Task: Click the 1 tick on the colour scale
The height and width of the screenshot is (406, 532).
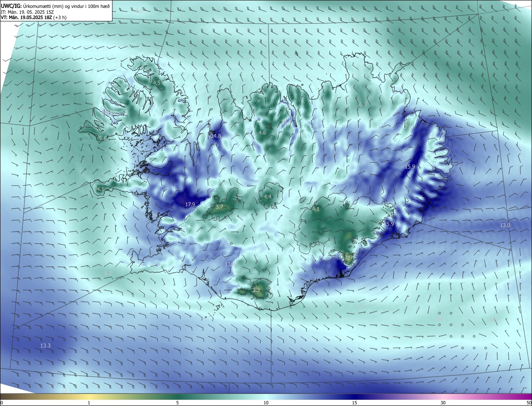Action: [89, 403]
